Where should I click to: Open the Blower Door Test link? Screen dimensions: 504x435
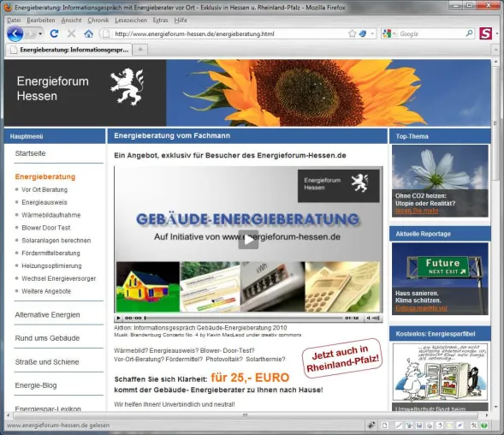pyautogui.click(x=46, y=228)
